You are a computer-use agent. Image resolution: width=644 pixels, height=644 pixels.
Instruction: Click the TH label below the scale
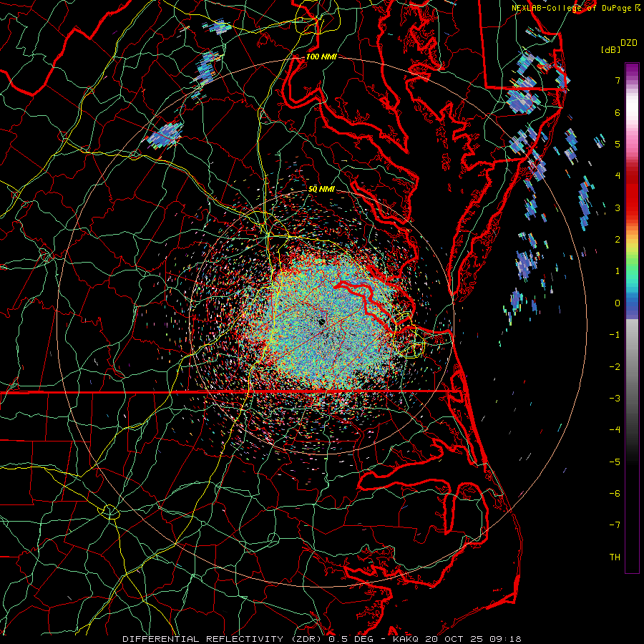tap(615, 557)
